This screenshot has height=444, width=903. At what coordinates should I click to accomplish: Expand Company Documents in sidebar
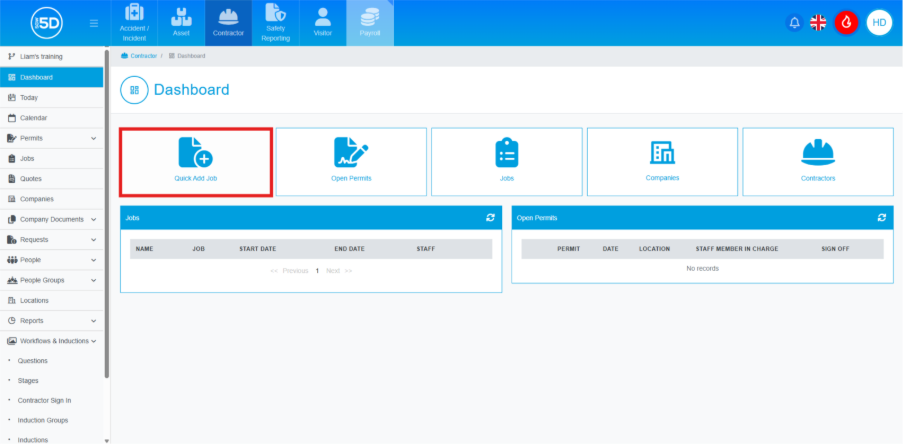click(x=93, y=219)
